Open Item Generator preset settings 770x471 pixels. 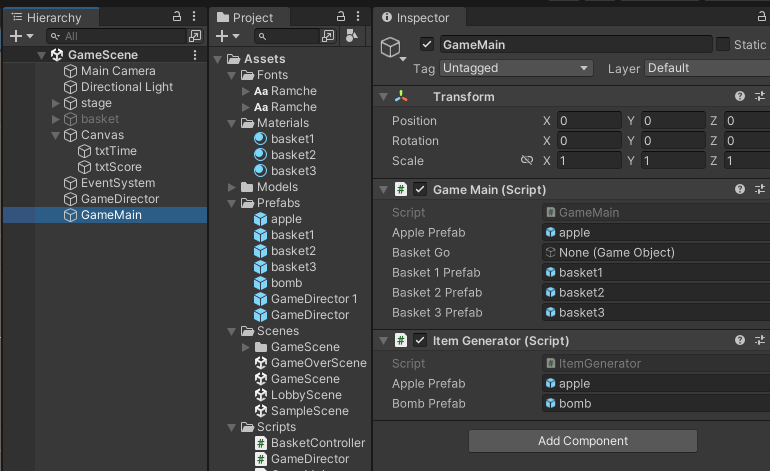760,340
